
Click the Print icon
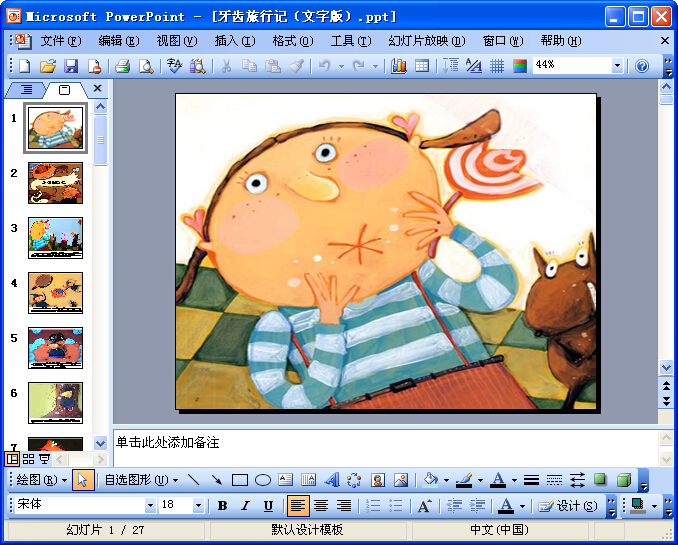tap(123, 66)
